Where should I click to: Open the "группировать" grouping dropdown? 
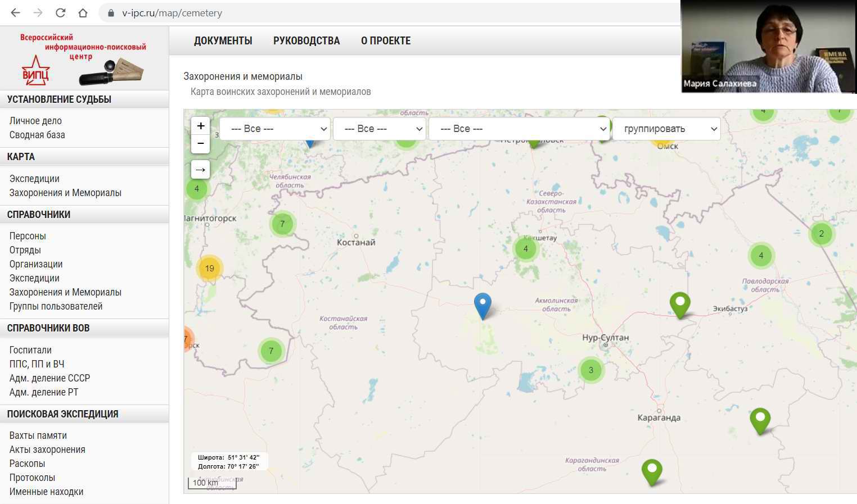666,129
